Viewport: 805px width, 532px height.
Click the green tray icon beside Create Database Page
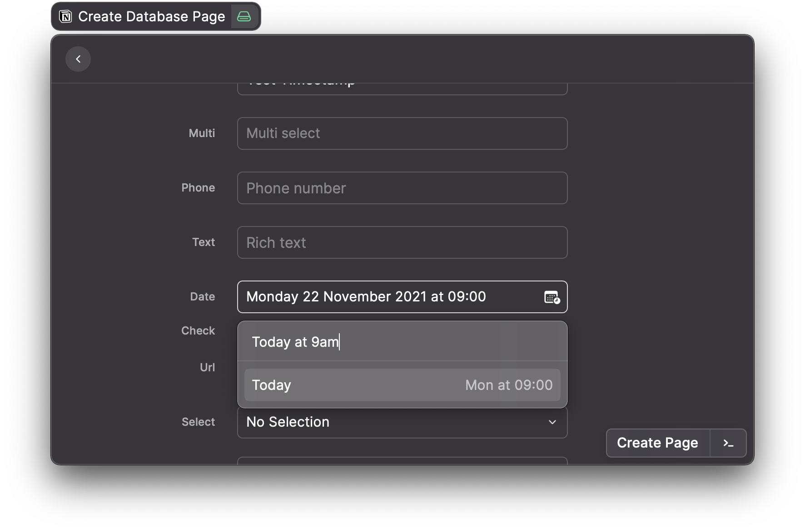click(244, 16)
